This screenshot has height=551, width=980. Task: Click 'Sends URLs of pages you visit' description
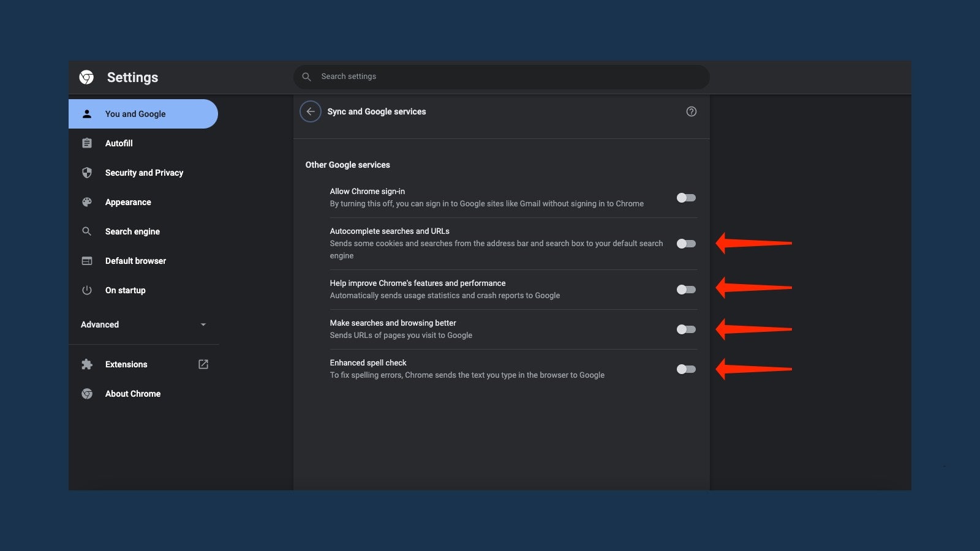[x=401, y=335]
